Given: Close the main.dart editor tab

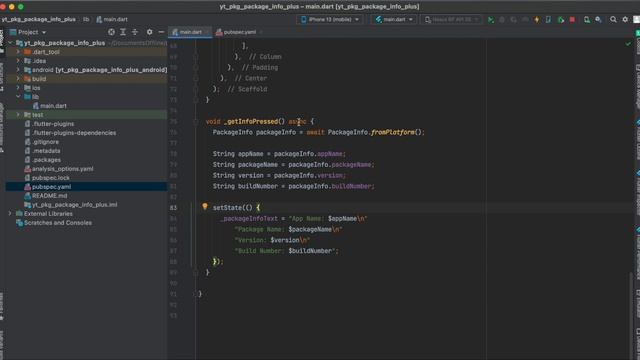Looking at the screenshot, I should (x=207, y=32).
